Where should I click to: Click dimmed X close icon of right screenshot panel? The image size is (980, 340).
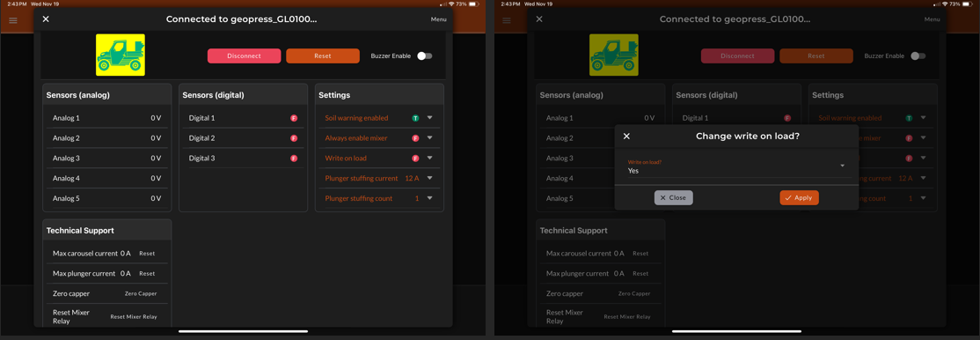pos(539,19)
